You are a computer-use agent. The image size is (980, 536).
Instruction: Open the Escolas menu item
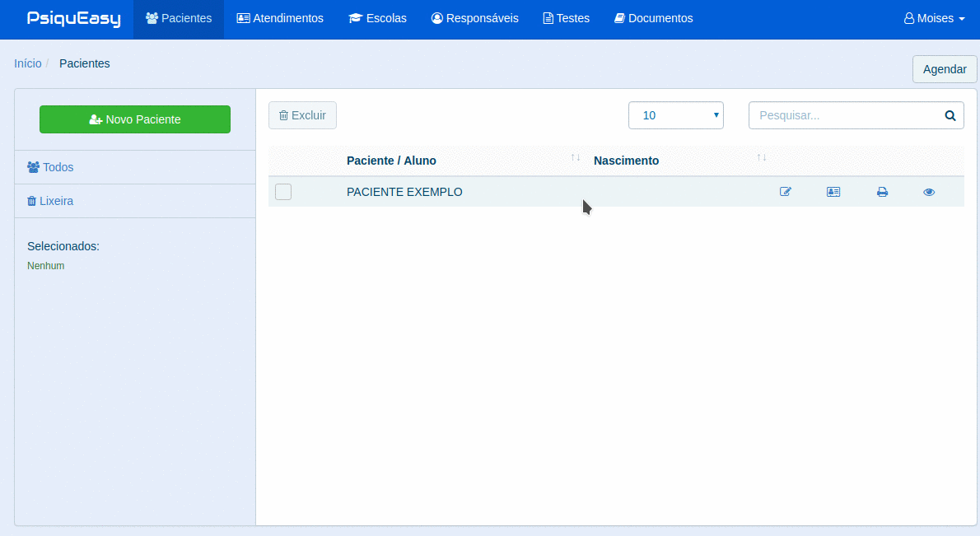(x=377, y=19)
